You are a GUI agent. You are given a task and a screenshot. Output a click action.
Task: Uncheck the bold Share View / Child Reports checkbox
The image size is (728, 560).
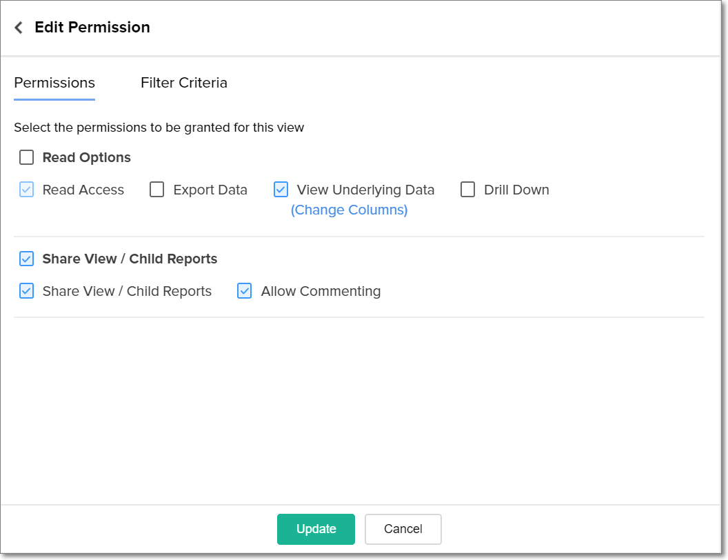[x=26, y=259]
